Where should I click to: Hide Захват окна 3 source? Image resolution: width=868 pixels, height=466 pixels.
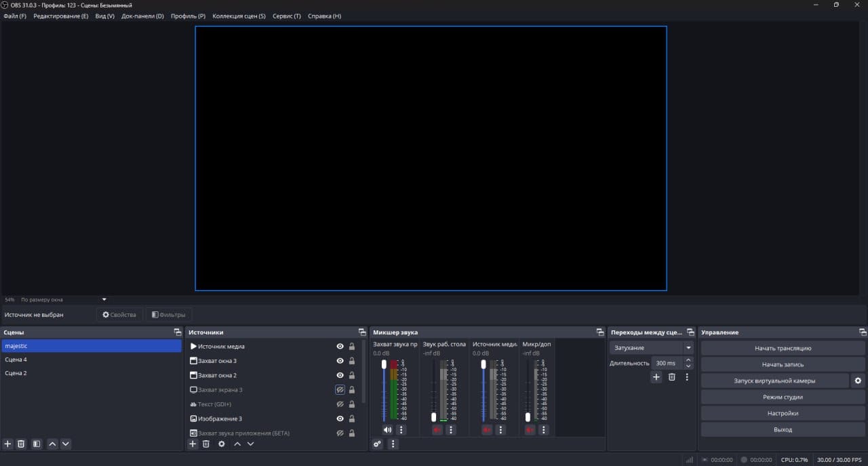pyautogui.click(x=340, y=361)
